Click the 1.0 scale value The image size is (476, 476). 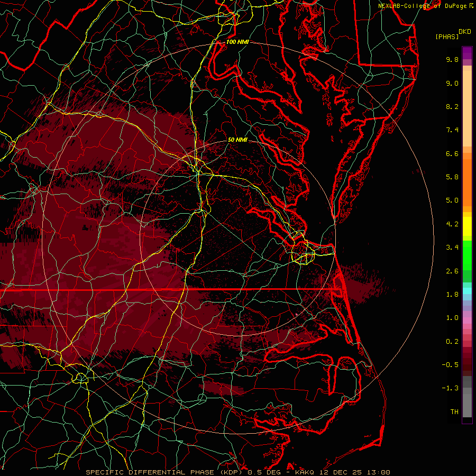tap(452, 318)
